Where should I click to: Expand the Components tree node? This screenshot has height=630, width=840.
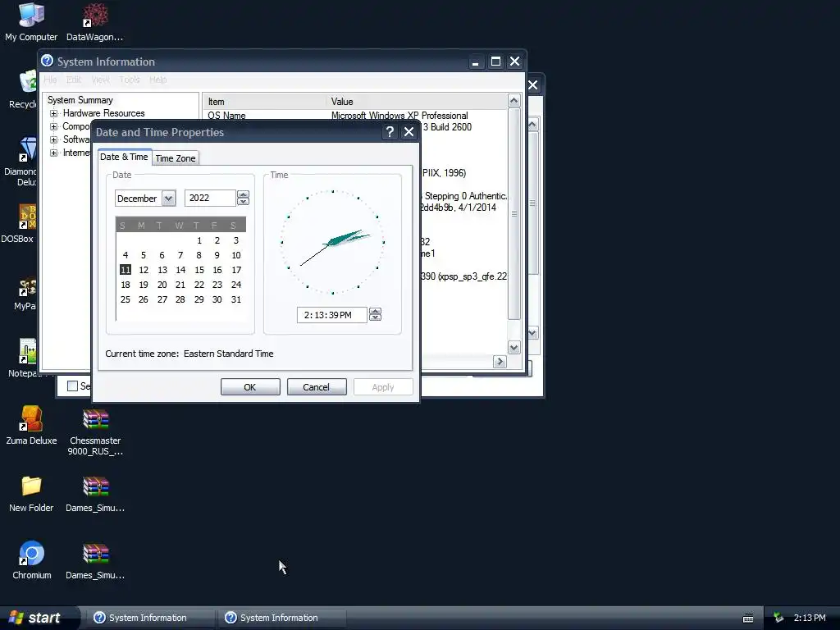[x=53, y=126]
